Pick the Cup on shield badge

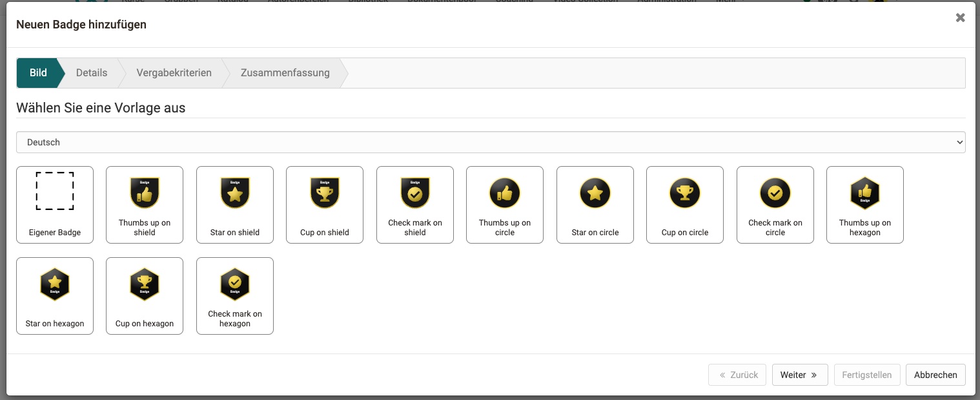pyautogui.click(x=325, y=204)
